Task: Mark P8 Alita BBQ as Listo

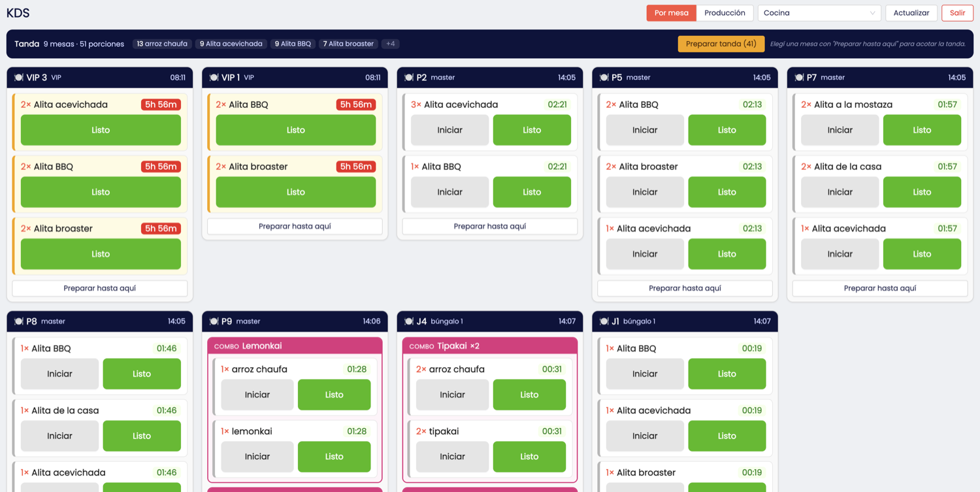Action: (142, 374)
